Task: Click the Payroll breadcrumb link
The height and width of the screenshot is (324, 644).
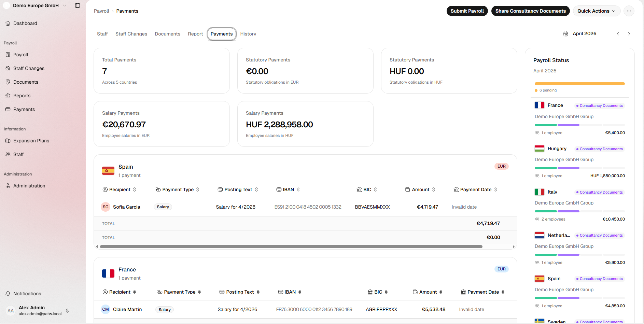Action: 101,11
